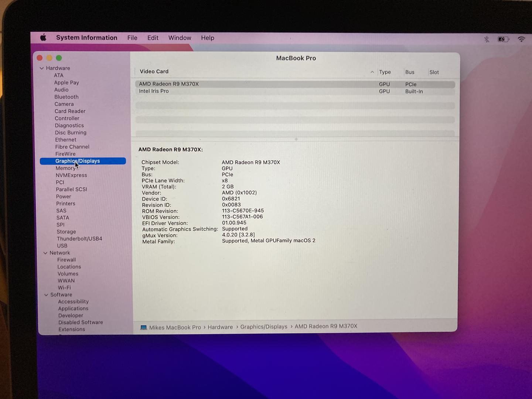Image resolution: width=532 pixels, height=399 pixels.
Task: Open Wi-Fi under Network section
Action: pyautogui.click(x=64, y=288)
